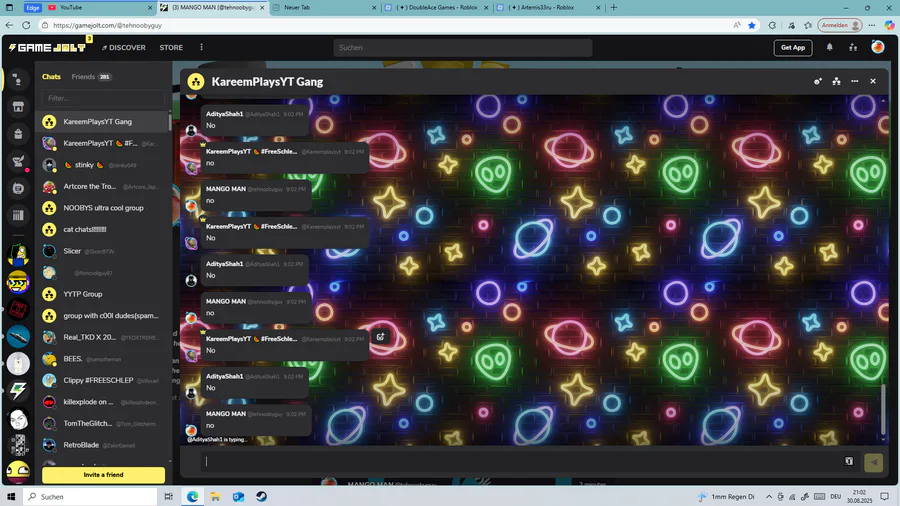
Task: Click the send message button
Action: tap(874, 462)
